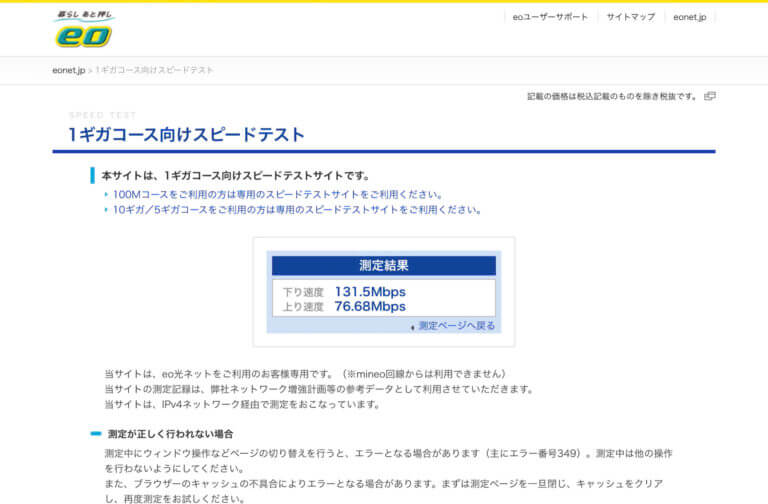Open 10ギガ/5ギガコース speed test site link
Screen dimensions: 768x504
[x=297, y=210]
